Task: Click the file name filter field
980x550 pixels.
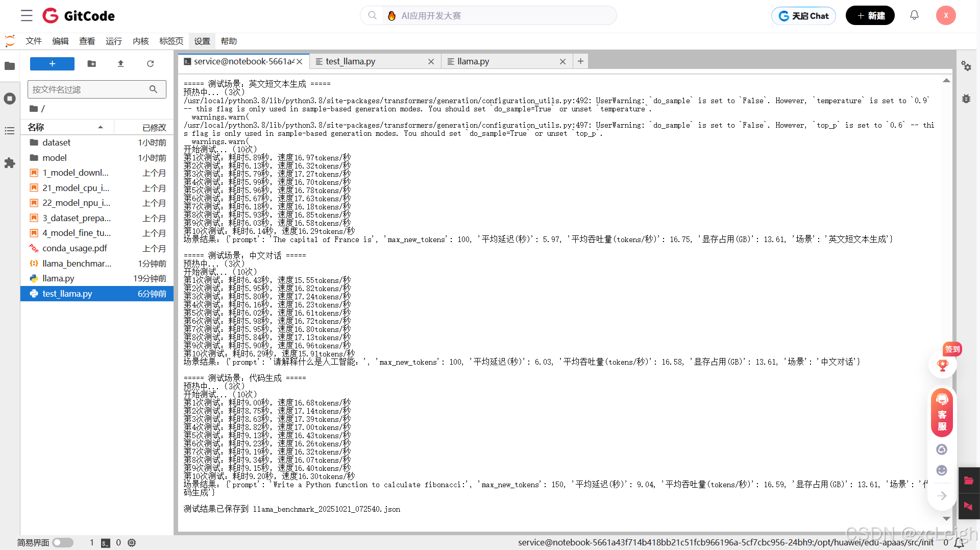Action: [x=97, y=89]
